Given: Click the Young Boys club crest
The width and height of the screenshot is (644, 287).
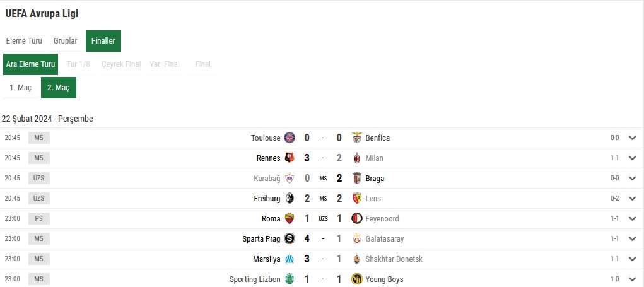Looking at the screenshot, I should pos(357,279).
